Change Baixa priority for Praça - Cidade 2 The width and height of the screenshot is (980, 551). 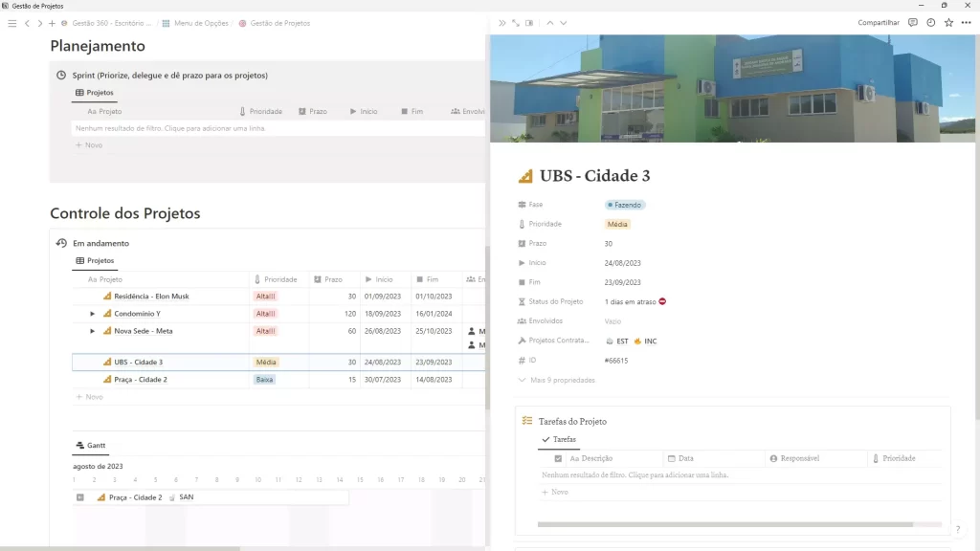pyautogui.click(x=264, y=379)
